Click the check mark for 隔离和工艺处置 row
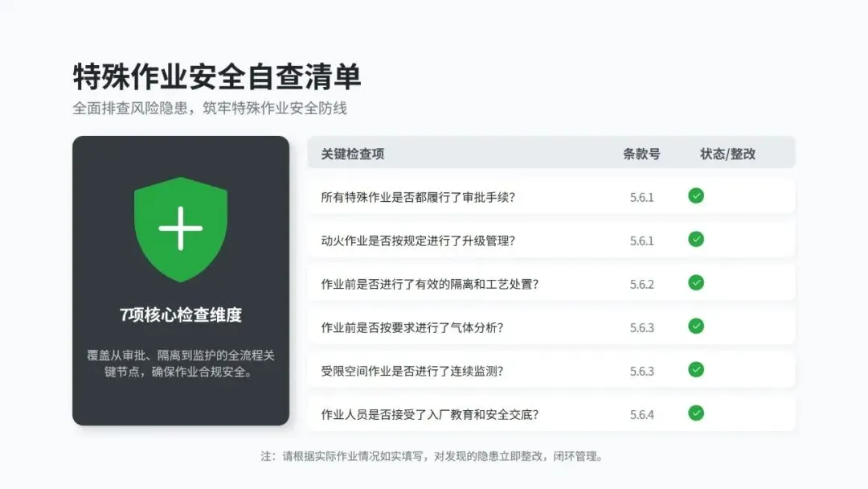 coord(696,282)
